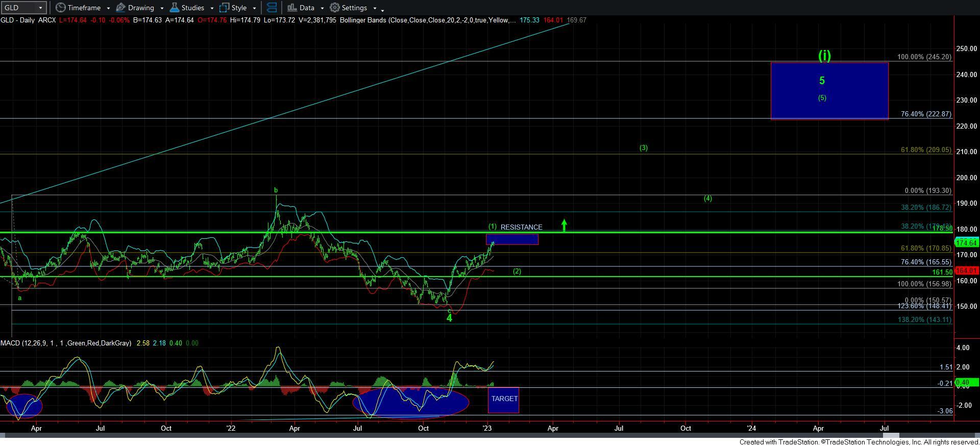
Task: Select the green (i) wave label
Action: [824, 55]
